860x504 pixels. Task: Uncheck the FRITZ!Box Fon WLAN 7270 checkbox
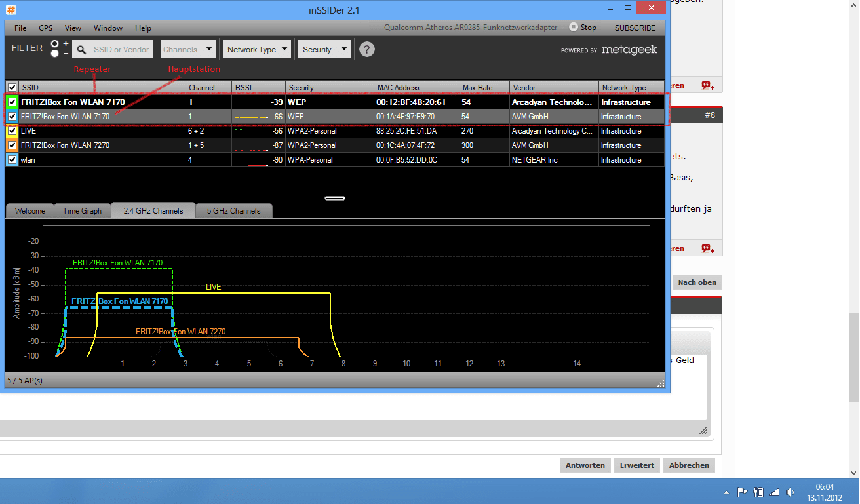[12, 145]
